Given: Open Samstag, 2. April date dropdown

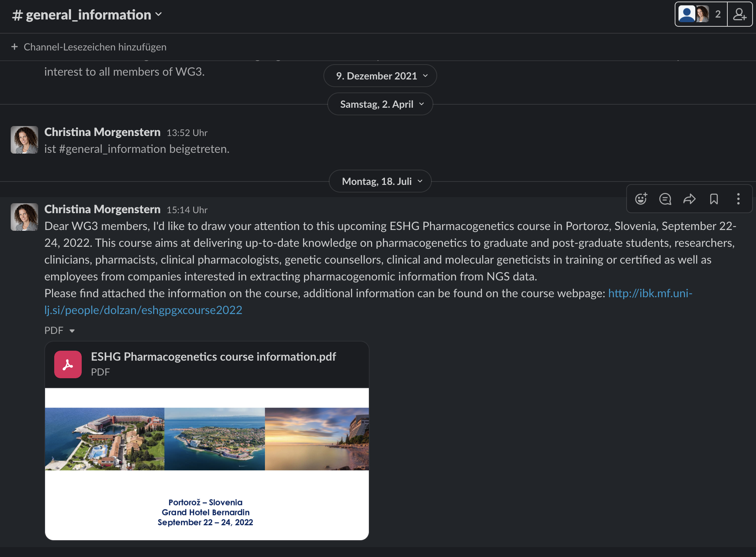Looking at the screenshot, I should click(x=380, y=104).
